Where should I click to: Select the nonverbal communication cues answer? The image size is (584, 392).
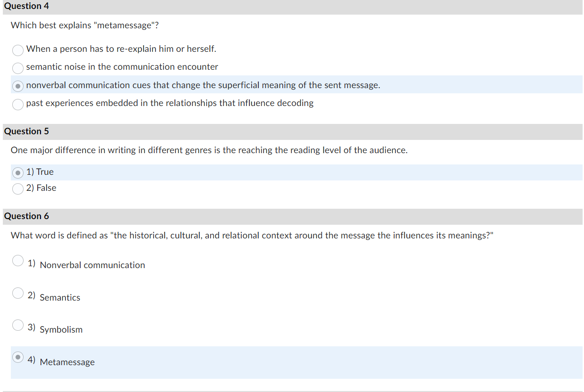click(18, 86)
